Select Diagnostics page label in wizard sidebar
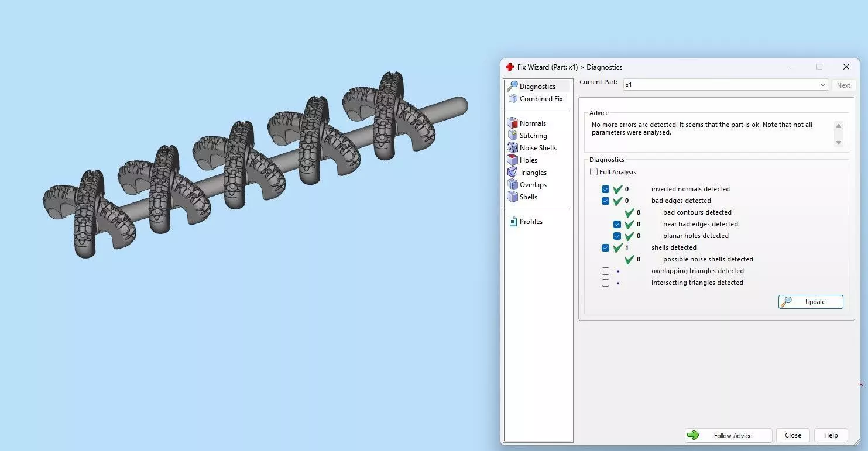868x451 pixels. [537, 87]
